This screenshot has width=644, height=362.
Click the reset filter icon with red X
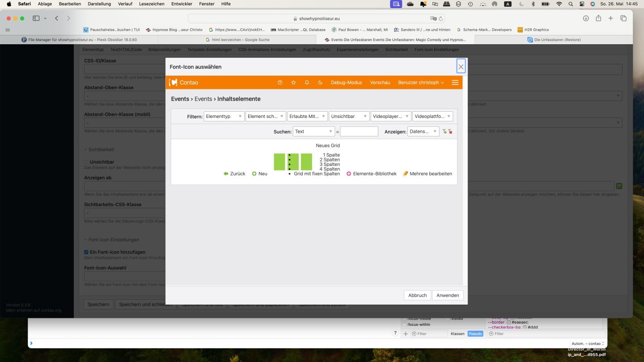(450, 132)
